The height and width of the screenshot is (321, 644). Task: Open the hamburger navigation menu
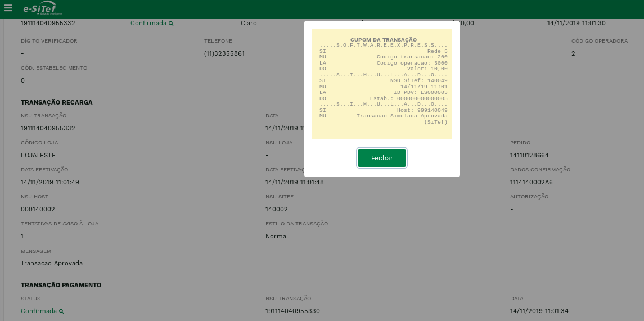tap(8, 8)
